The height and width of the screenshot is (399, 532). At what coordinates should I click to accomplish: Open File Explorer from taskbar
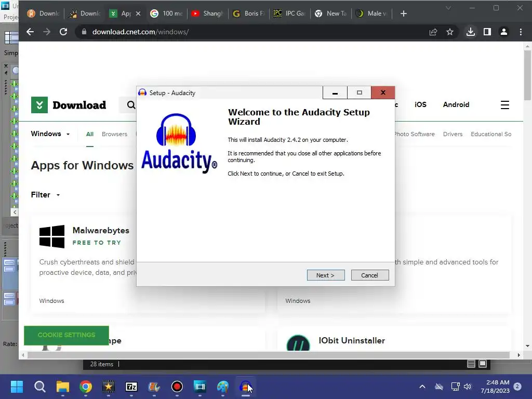coord(63,387)
